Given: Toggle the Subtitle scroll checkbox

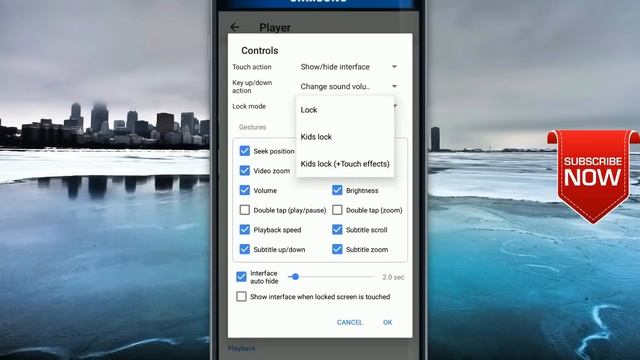Looking at the screenshot, I should click(337, 229).
